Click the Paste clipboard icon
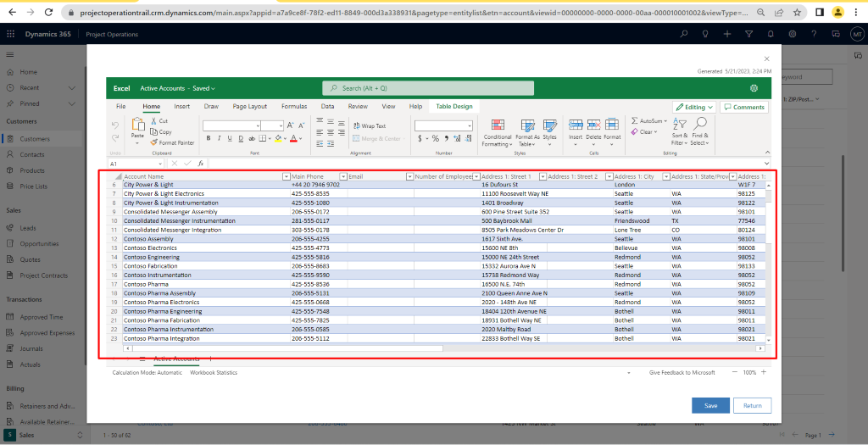The width and height of the screenshot is (868, 445). coord(137,125)
